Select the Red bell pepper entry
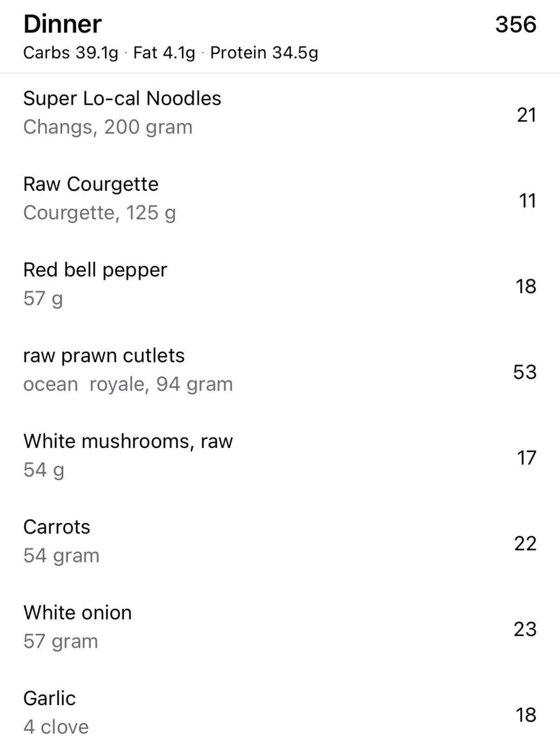 (95, 270)
